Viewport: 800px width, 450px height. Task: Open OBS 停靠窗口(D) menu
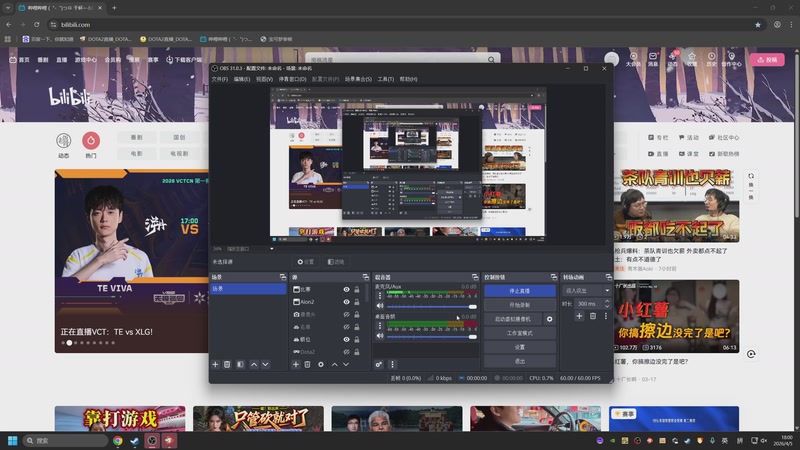pos(292,79)
